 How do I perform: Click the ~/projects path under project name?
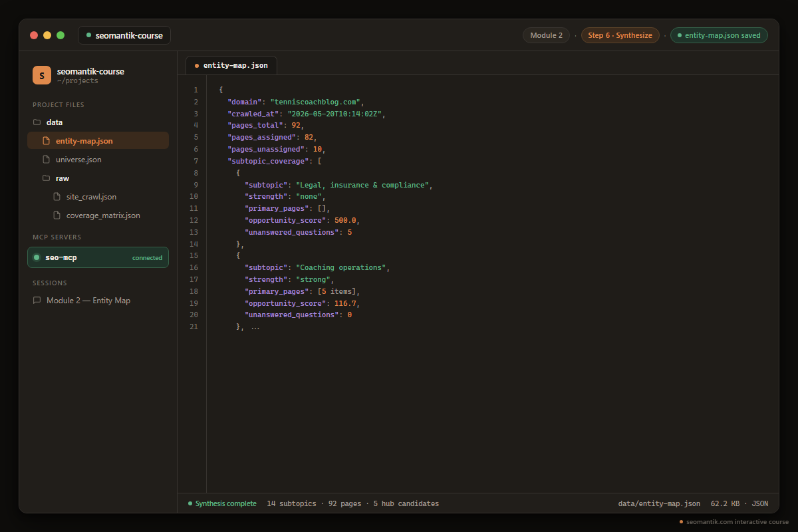(77, 81)
